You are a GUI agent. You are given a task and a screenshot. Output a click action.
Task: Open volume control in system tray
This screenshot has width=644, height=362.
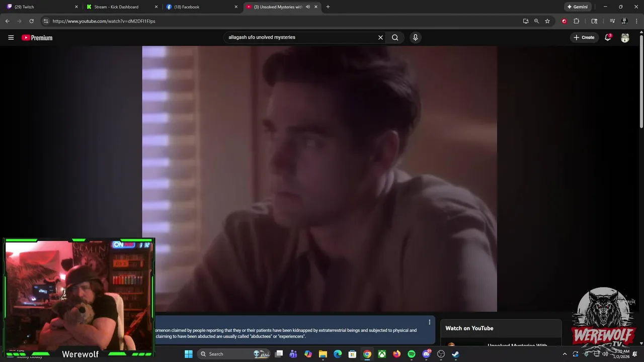605,354
